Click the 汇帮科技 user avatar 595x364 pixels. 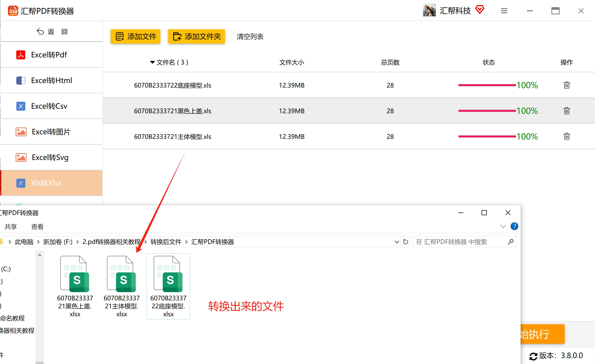pyautogui.click(x=429, y=10)
